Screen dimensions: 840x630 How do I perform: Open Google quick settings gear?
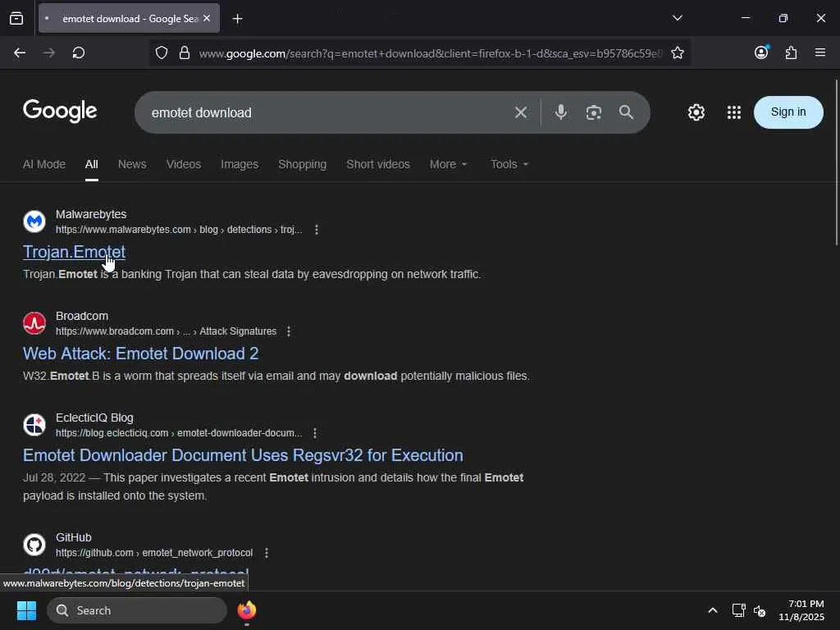[x=696, y=112]
